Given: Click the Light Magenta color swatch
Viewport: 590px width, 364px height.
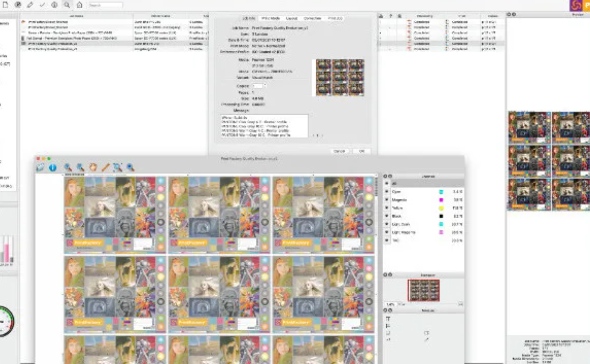Looking at the screenshot, I should coord(441,232).
